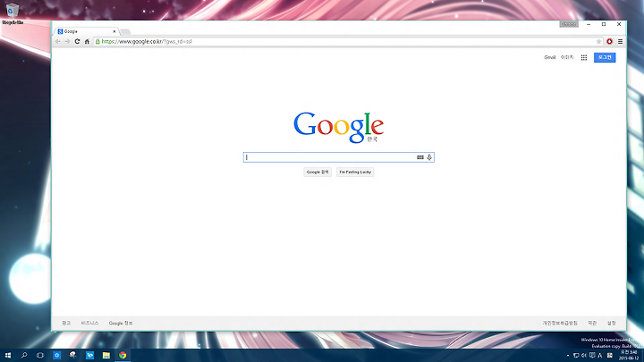Open the Store taskbar app
The width and height of the screenshot is (644, 362).
[x=89, y=356]
